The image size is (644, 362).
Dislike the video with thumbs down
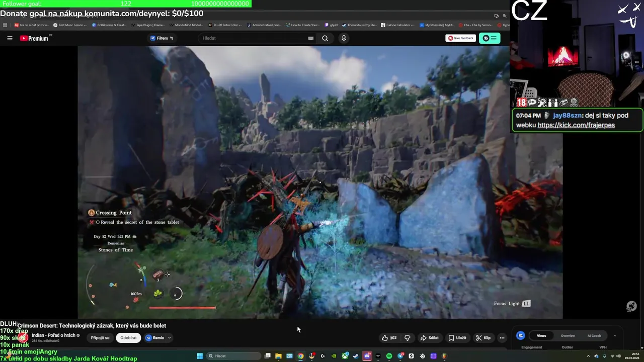[x=408, y=338]
